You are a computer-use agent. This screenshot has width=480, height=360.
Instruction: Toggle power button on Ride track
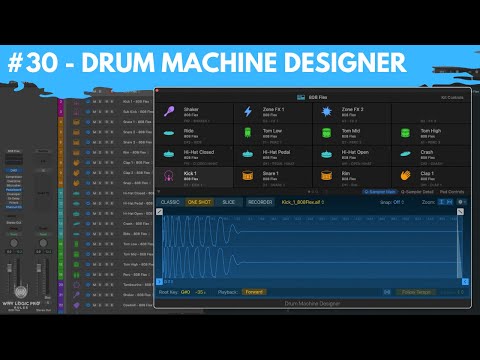[88, 234]
